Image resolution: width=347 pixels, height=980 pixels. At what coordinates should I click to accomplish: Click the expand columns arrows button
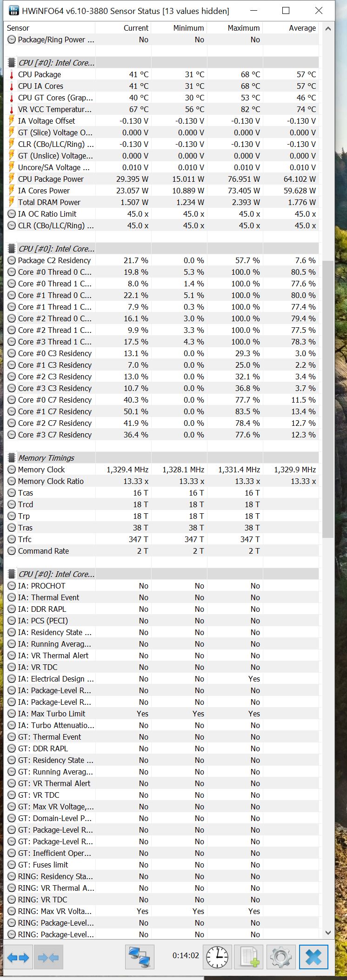tap(18, 958)
